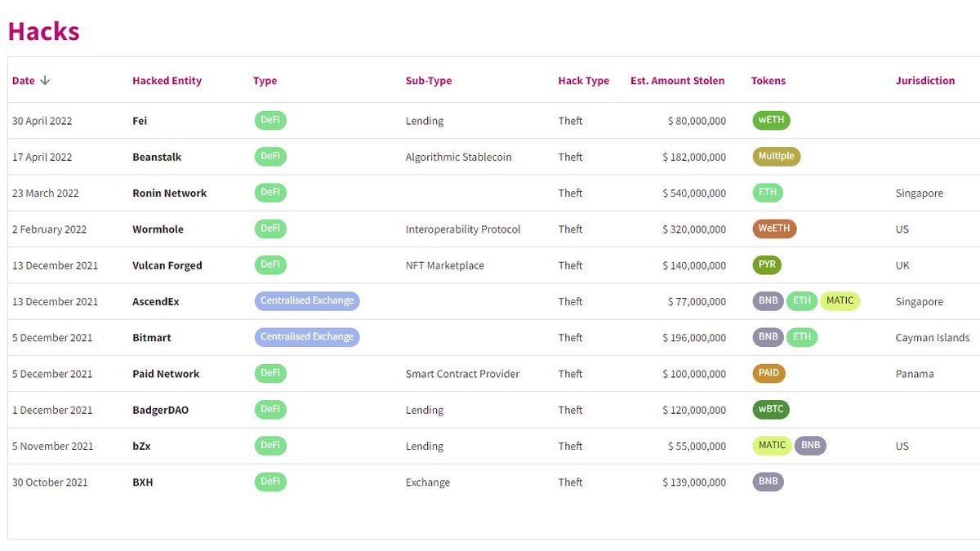The image size is (980, 551).
Task: Click the date 30 April 2022
Action: click(42, 121)
